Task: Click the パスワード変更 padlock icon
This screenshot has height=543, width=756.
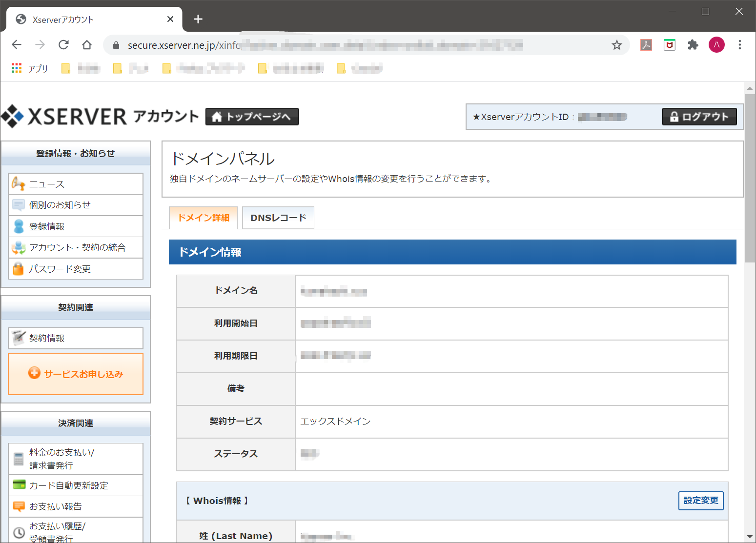Action: coord(19,268)
